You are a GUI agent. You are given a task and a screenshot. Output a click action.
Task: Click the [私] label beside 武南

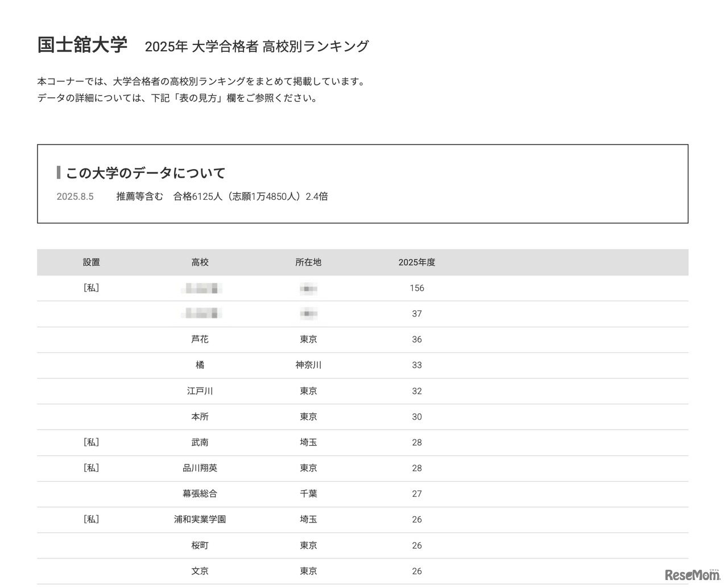tap(92, 442)
